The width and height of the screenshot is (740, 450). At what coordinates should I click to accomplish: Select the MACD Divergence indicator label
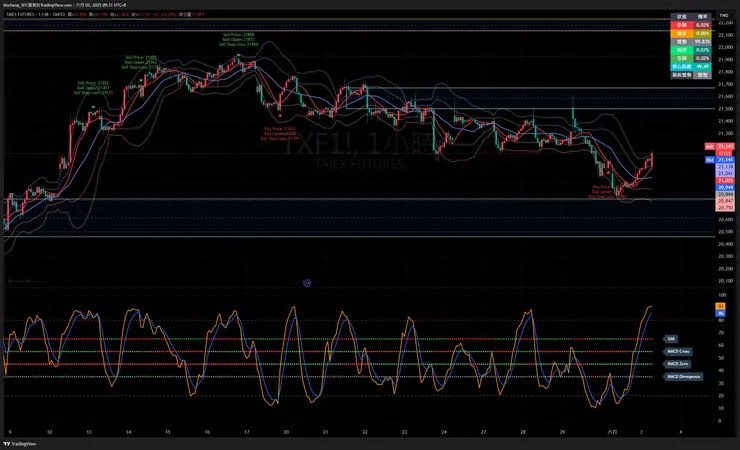coord(683,376)
